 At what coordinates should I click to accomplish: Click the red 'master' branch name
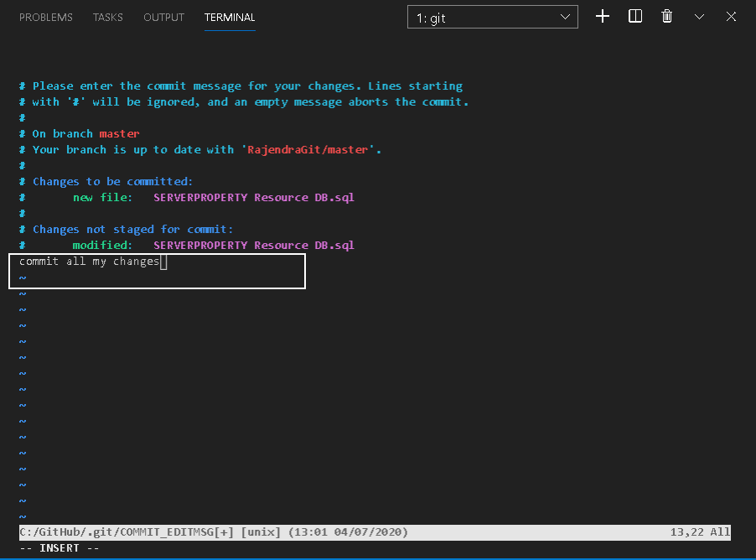click(119, 134)
